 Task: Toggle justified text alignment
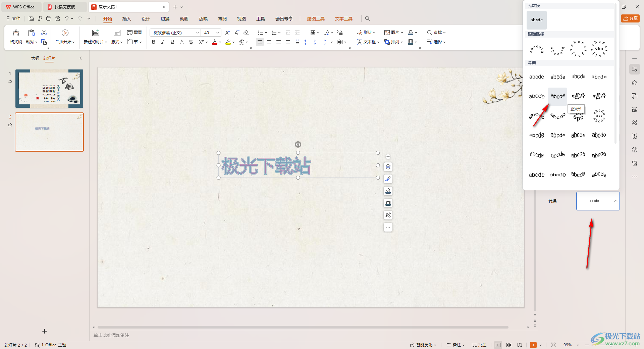pos(288,42)
